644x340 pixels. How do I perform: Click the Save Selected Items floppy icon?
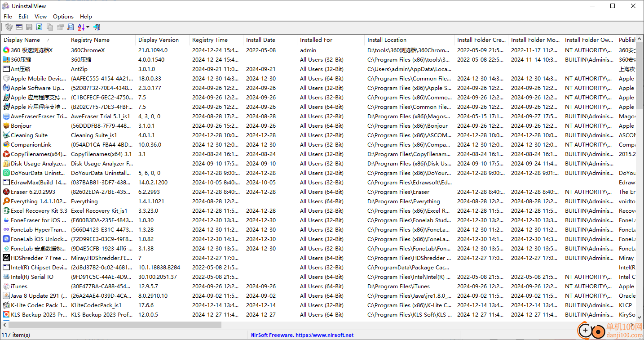coord(29,27)
